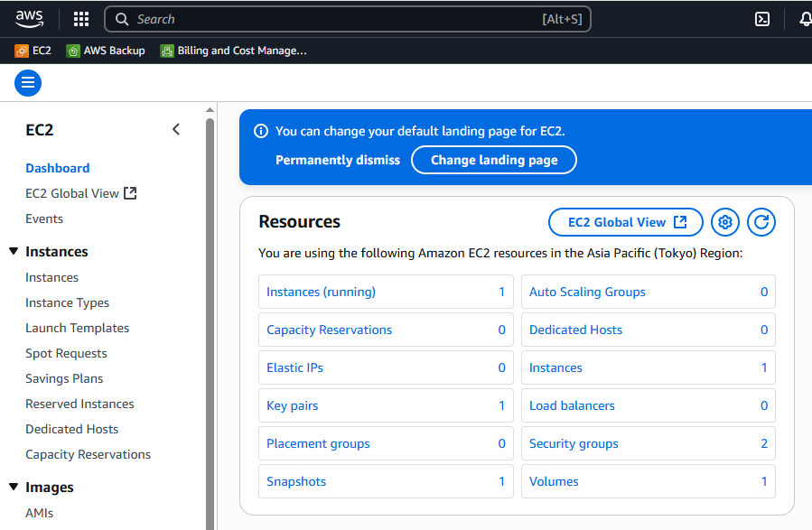The image size is (812, 530).
Task: Click the magnifier icon in the search bar
Action: click(x=122, y=19)
